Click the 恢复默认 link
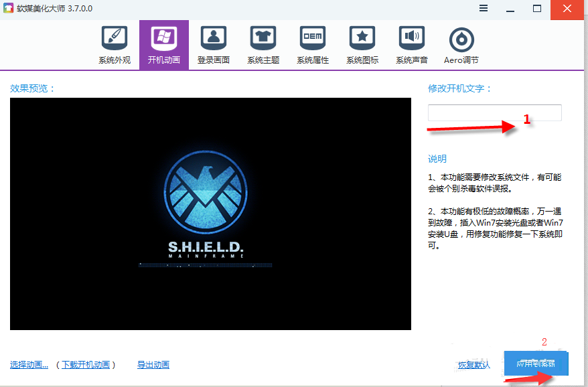 click(x=474, y=365)
